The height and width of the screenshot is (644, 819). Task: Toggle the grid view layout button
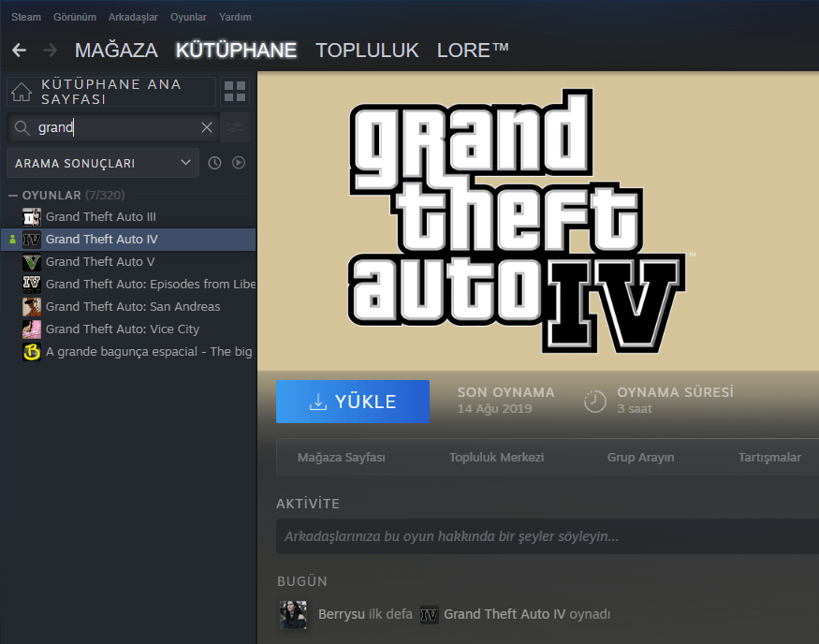235,92
